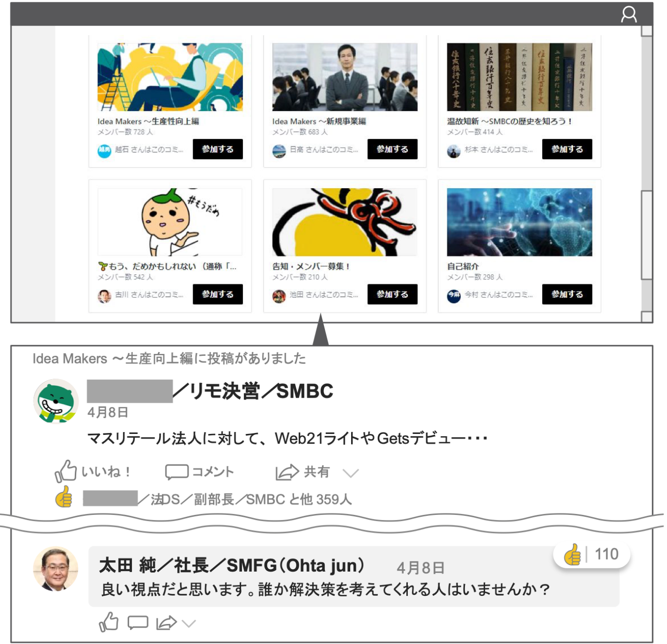667x644 pixels.
Task: Open community title 温故知新 ～SMBCの歴史を知ろう！
Action: [x=509, y=121]
